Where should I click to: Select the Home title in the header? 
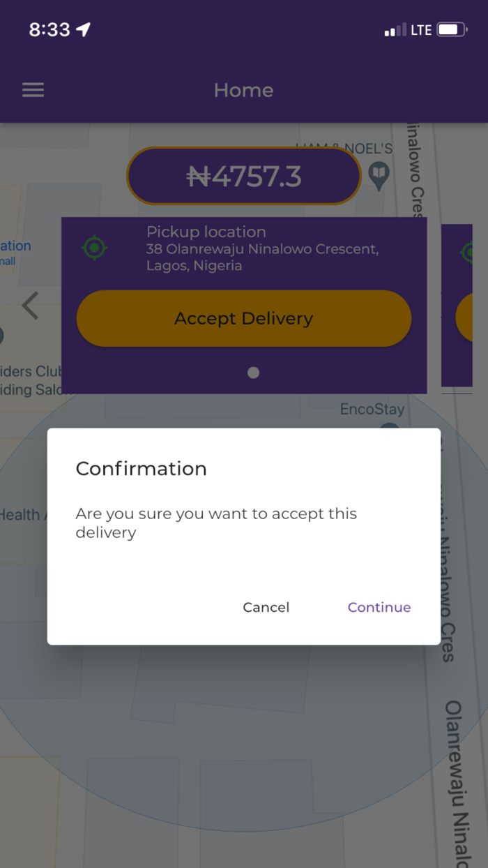point(243,89)
